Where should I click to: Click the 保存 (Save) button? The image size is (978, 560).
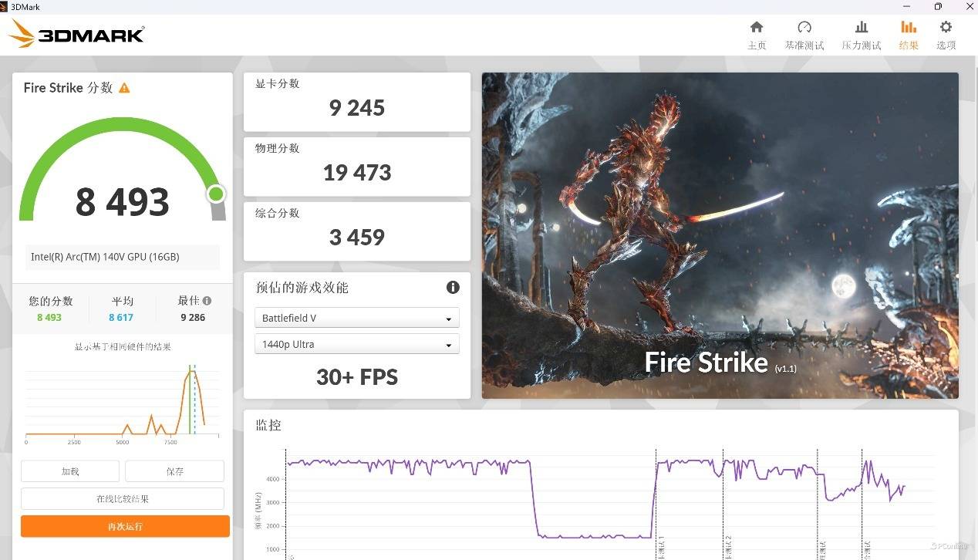(x=174, y=471)
